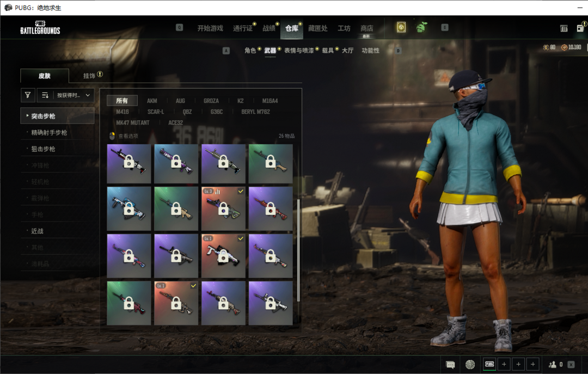The height and width of the screenshot is (374, 588).
Task: Select the blue shark-themed skin thumbnail
Action: (x=128, y=208)
